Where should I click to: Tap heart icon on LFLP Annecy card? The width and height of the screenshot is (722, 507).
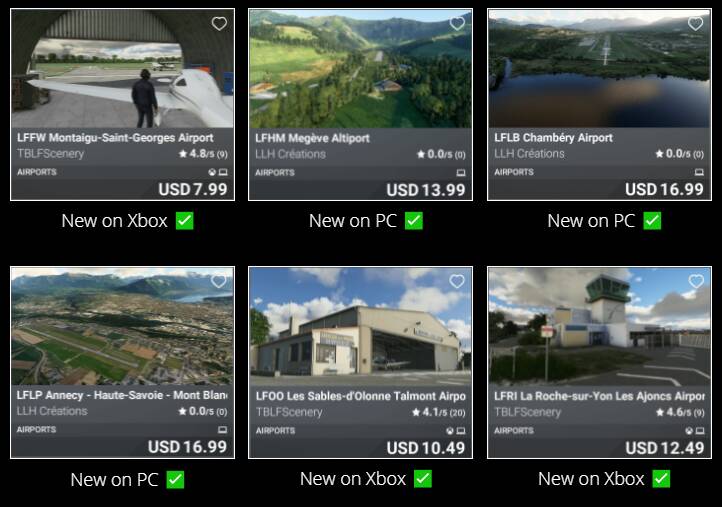coord(219,281)
